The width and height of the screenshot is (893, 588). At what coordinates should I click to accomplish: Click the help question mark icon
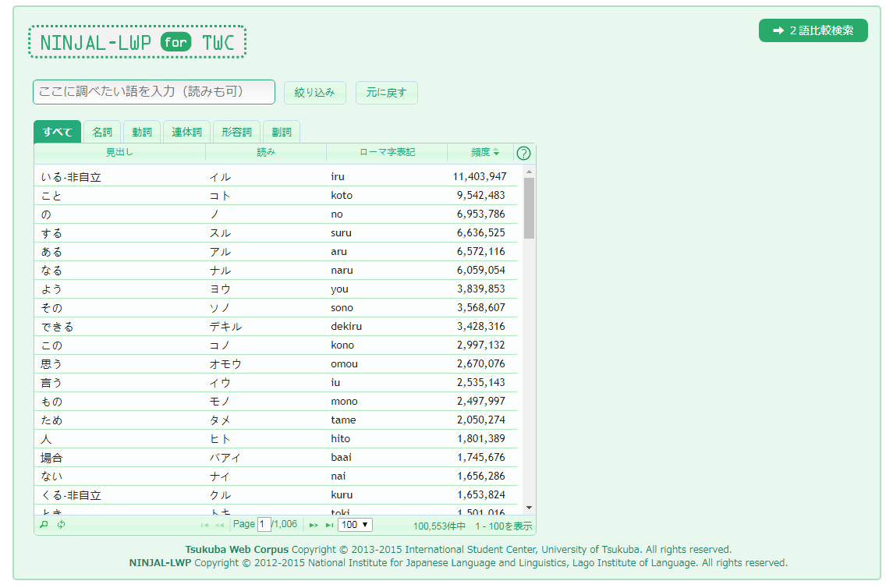pyautogui.click(x=523, y=153)
